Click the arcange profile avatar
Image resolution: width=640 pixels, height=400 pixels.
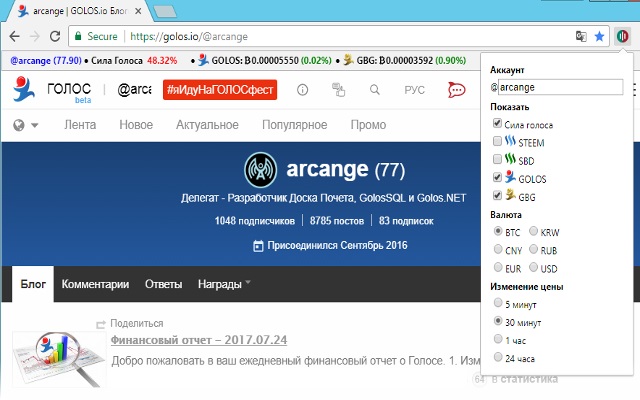[260, 169]
